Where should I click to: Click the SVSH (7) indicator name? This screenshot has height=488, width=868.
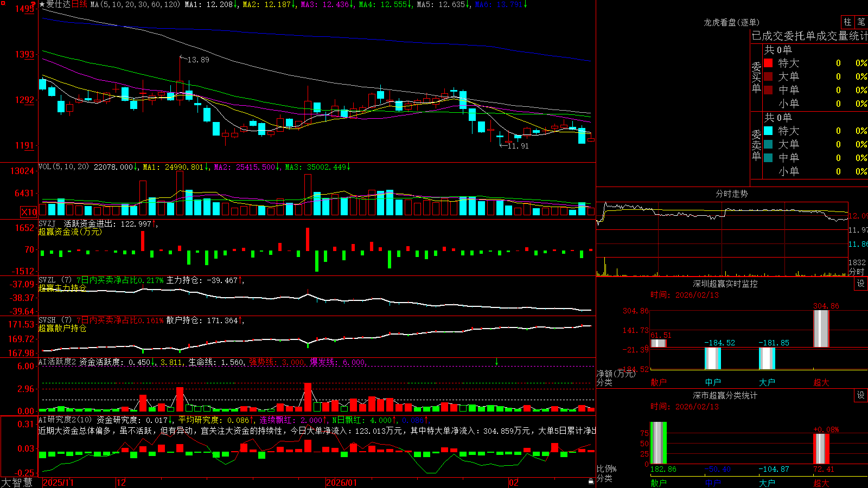55,320
